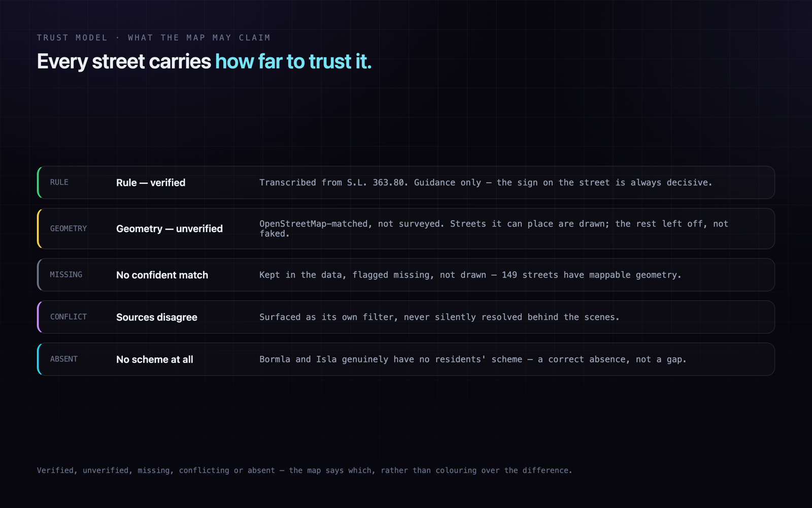Viewport: 812px width, 508px height.
Task: Click the 'Surfaced as its own filter' text
Action: pyautogui.click(x=439, y=317)
